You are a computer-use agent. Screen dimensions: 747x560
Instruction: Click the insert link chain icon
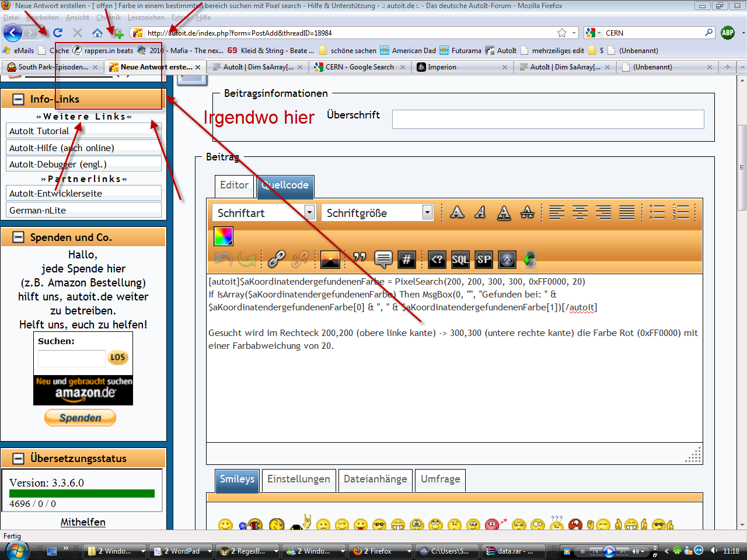[276, 259]
